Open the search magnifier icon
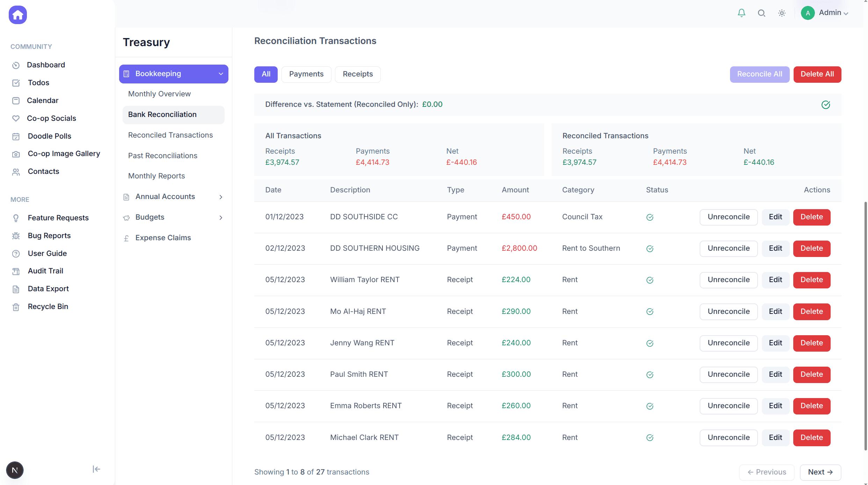The image size is (868, 485). 761,13
